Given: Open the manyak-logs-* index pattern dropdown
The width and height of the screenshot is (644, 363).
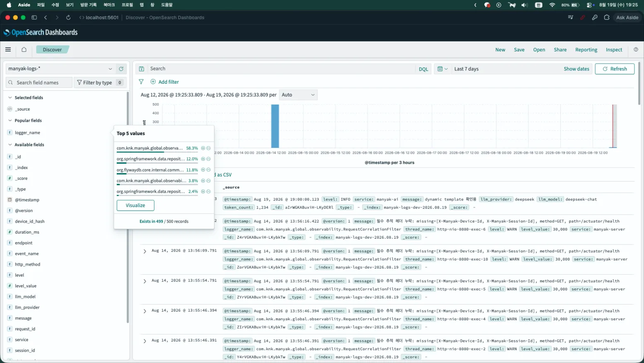Looking at the screenshot, I should coord(60,69).
